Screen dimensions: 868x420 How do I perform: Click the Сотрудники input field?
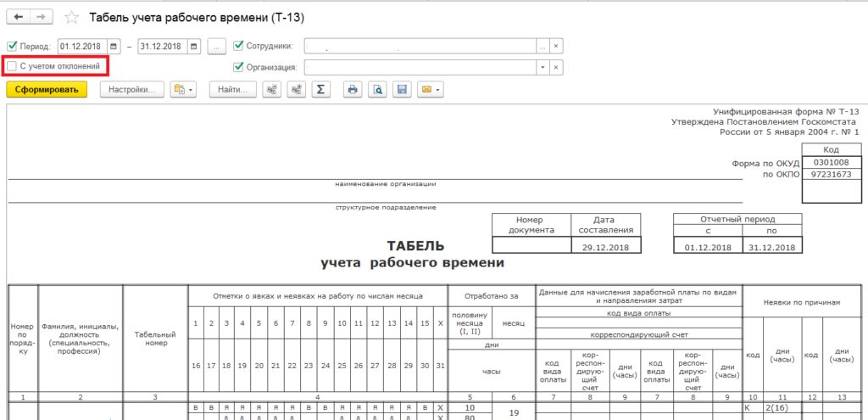pyautogui.click(x=420, y=46)
